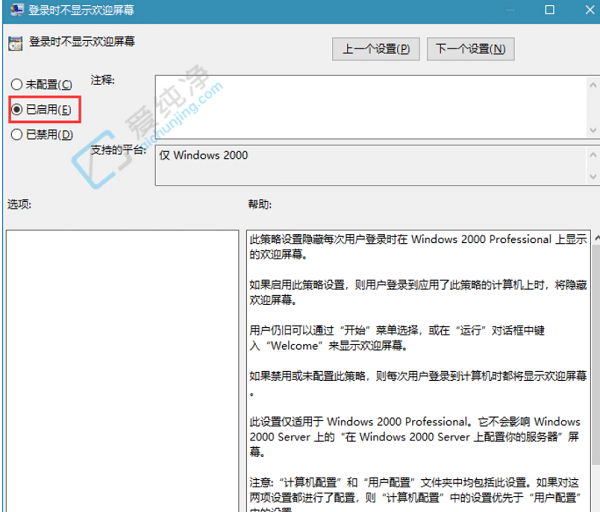This screenshot has width=600, height=512.
Task: Click the policy icon beside 登录时不显示欢迎屏幕 heading
Action: [15, 44]
